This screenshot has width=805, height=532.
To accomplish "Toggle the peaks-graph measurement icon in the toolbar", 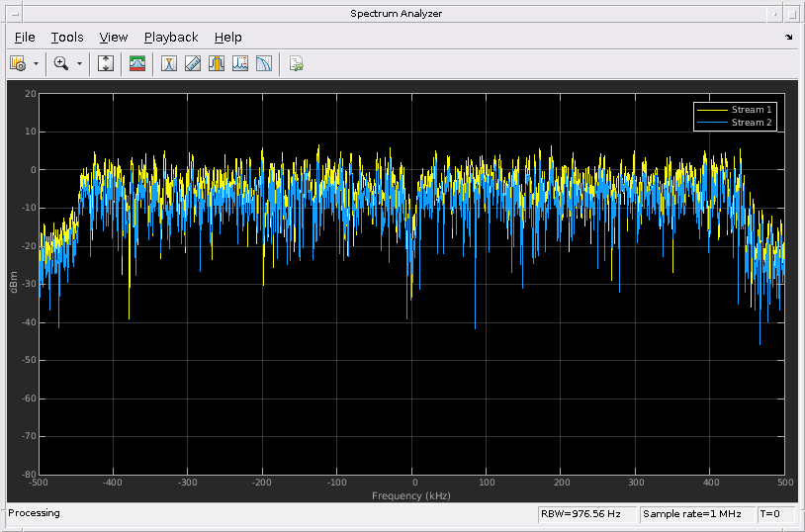I will point(240,63).
